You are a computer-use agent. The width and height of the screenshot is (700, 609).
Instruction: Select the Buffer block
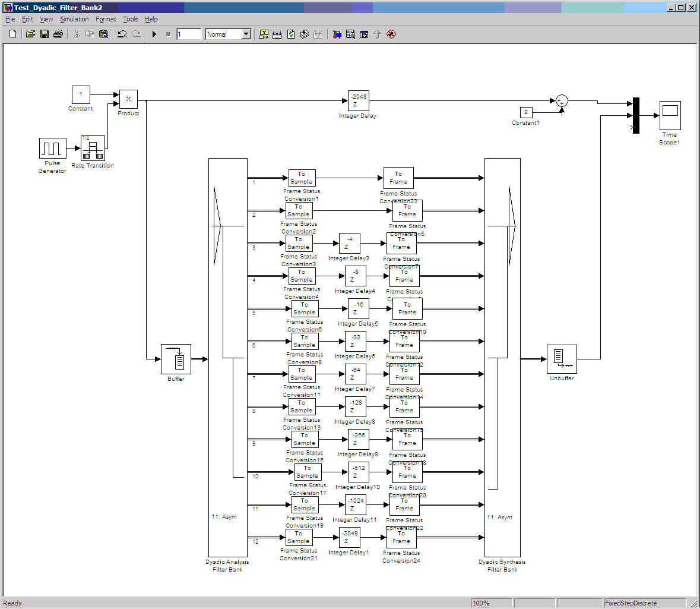176,359
